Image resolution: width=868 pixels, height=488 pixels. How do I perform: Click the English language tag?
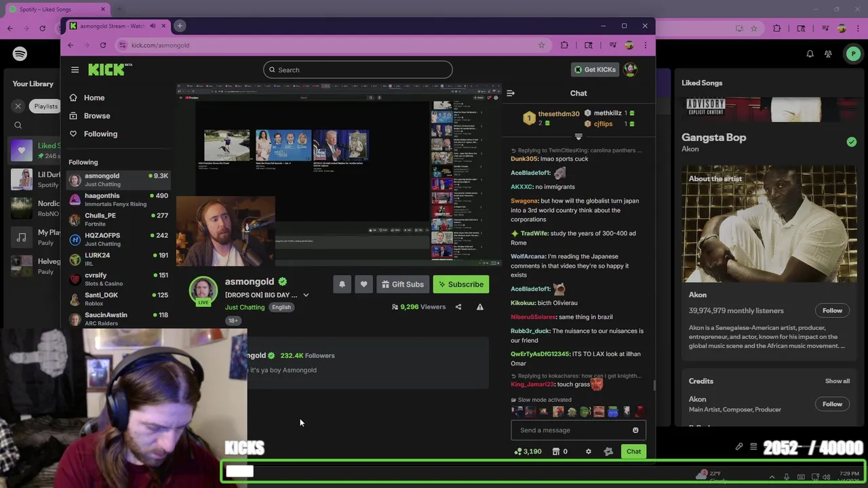click(x=281, y=307)
